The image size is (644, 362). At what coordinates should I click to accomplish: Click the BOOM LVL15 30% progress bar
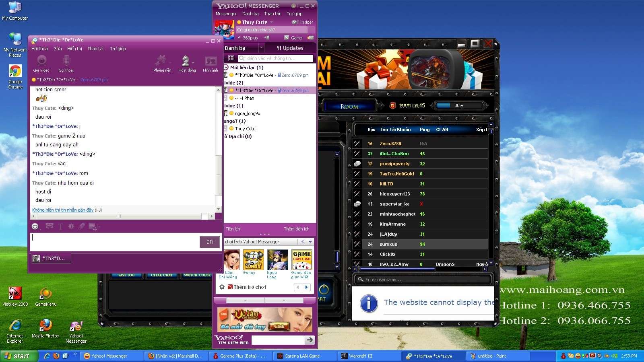459,106
